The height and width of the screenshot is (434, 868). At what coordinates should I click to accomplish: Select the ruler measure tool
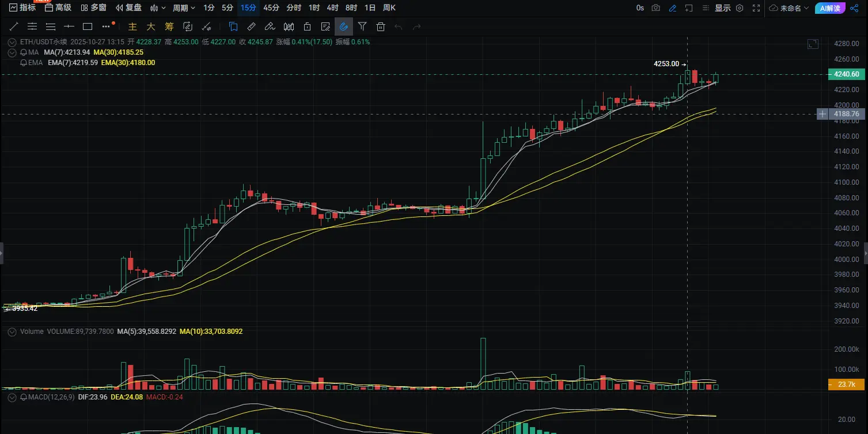click(x=251, y=26)
